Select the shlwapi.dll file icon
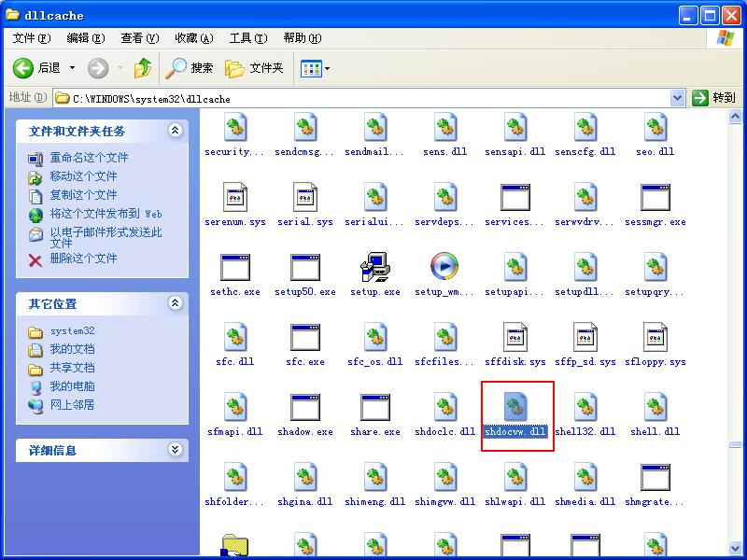This screenshot has width=747, height=560. (515, 477)
